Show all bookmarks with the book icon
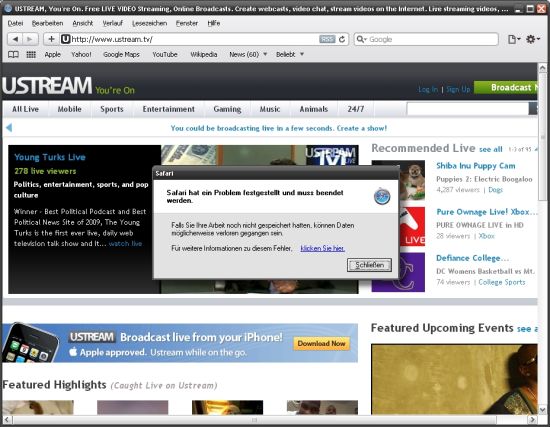The width and height of the screenshot is (550, 427). pyautogui.click(x=13, y=54)
